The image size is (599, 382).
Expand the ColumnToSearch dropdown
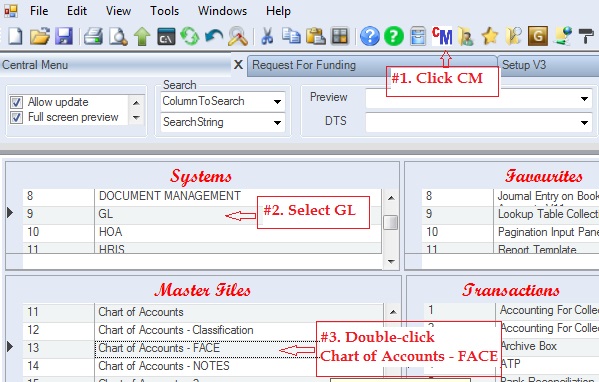click(278, 102)
